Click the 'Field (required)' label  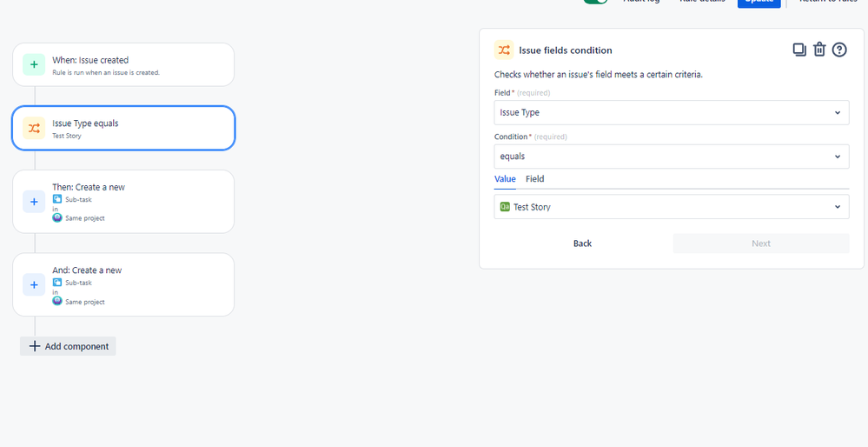tap(522, 92)
